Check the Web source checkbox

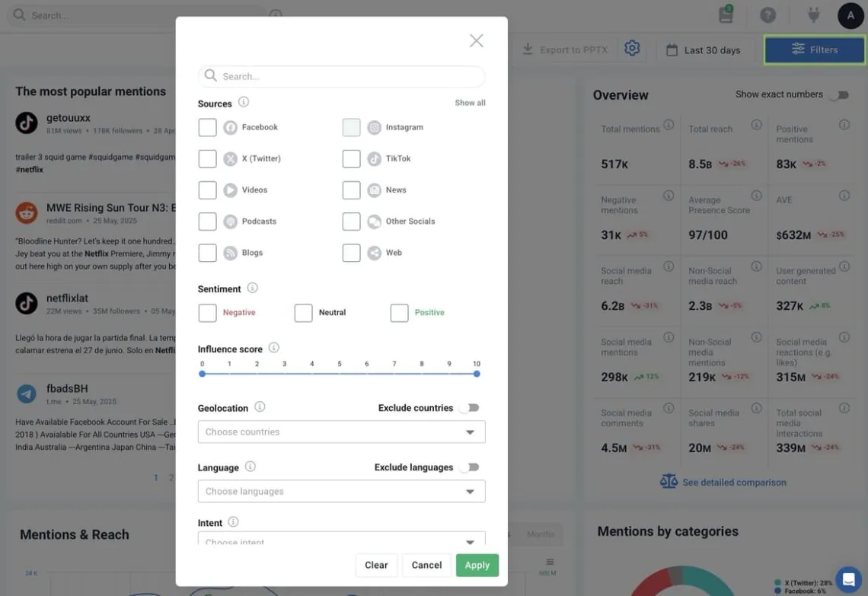coord(352,253)
